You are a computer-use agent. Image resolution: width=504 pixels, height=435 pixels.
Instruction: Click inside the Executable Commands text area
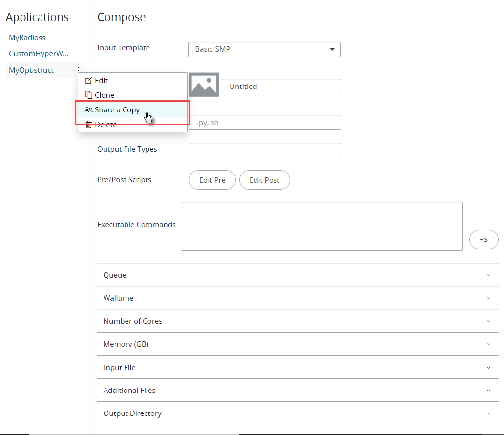pyautogui.click(x=322, y=226)
